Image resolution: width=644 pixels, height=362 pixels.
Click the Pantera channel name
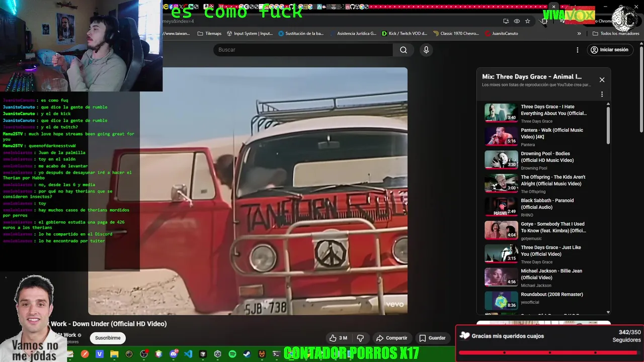tap(528, 145)
